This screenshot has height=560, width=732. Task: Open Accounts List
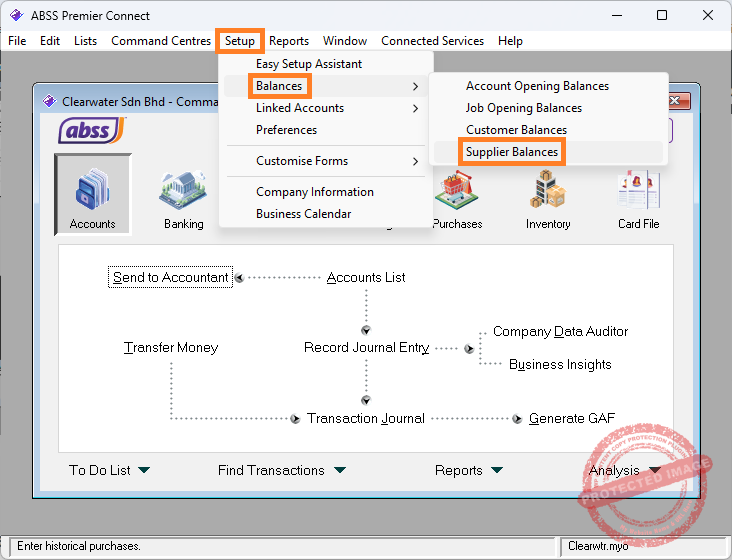pos(366,278)
